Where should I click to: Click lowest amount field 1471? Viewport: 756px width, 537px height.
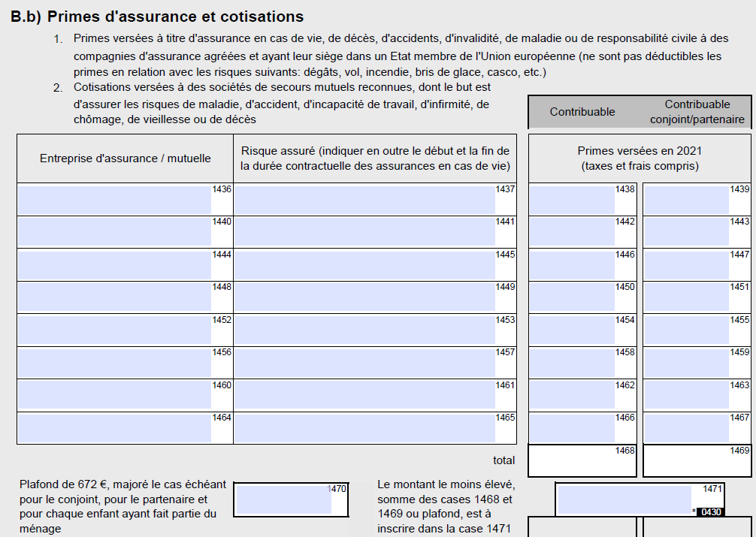tap(624, 499)
